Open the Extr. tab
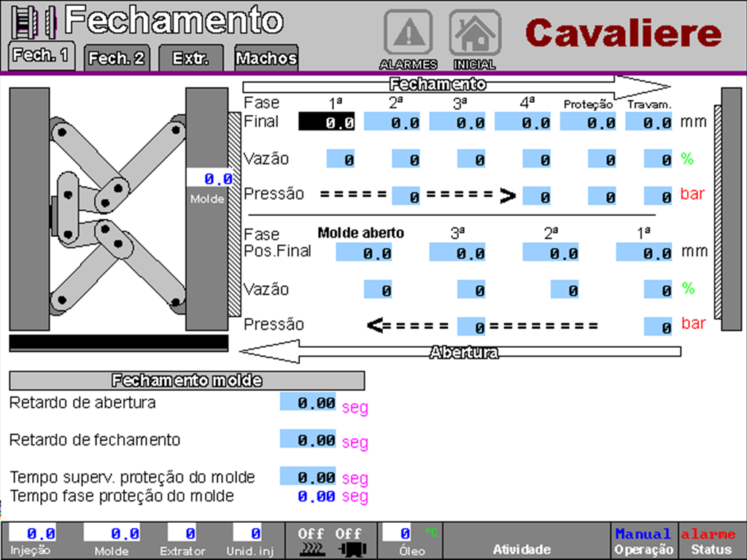747x560 pixels. [x=190, y=58]
